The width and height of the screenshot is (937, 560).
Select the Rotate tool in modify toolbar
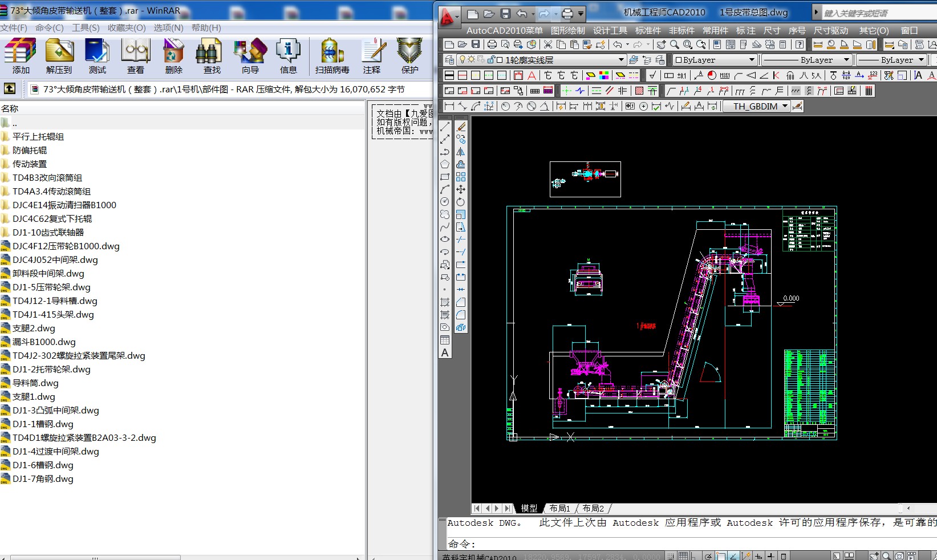[461, 202]
